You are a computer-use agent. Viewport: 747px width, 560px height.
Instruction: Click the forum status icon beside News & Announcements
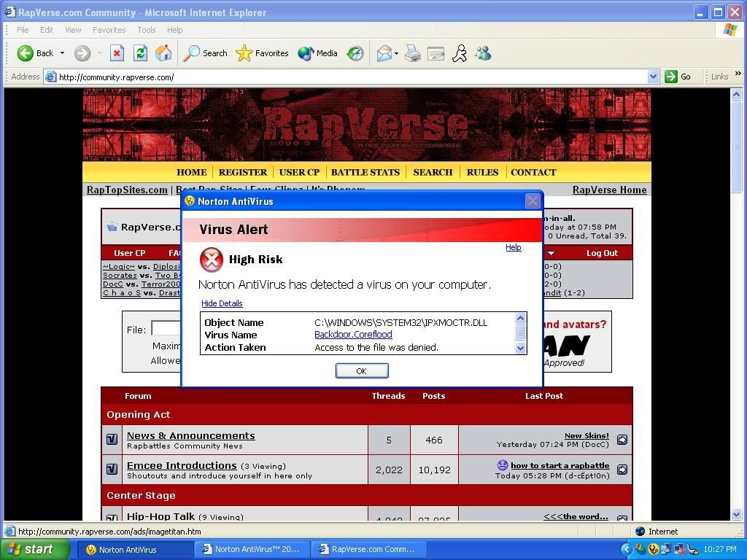pos(112,439)
